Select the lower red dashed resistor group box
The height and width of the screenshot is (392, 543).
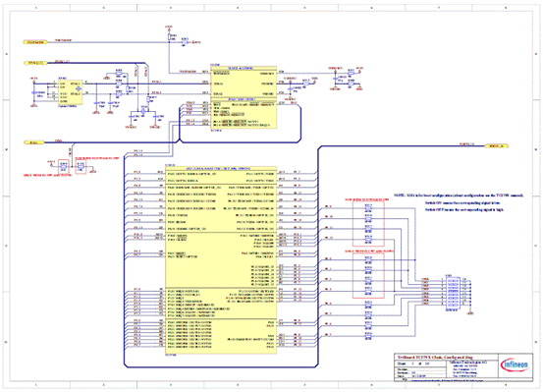click(368, 275)
